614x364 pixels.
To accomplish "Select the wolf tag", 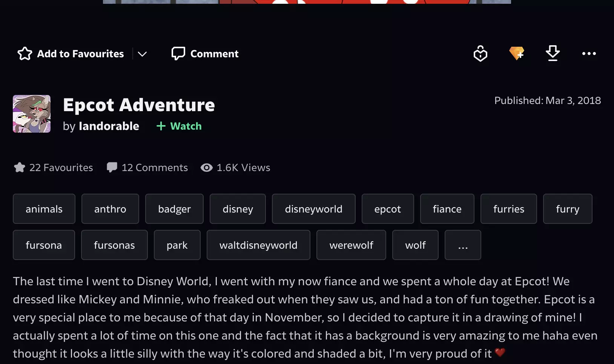I will [415, 245].
